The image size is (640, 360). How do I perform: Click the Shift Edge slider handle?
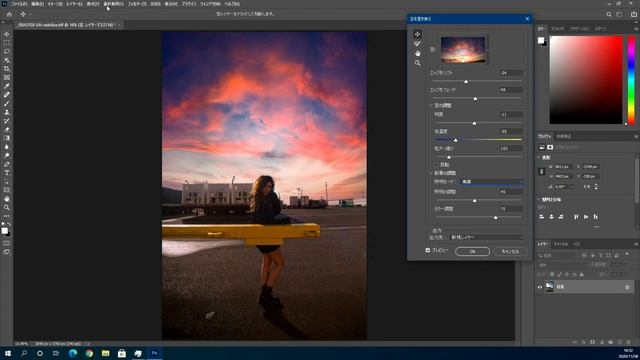tap(466, 82)
